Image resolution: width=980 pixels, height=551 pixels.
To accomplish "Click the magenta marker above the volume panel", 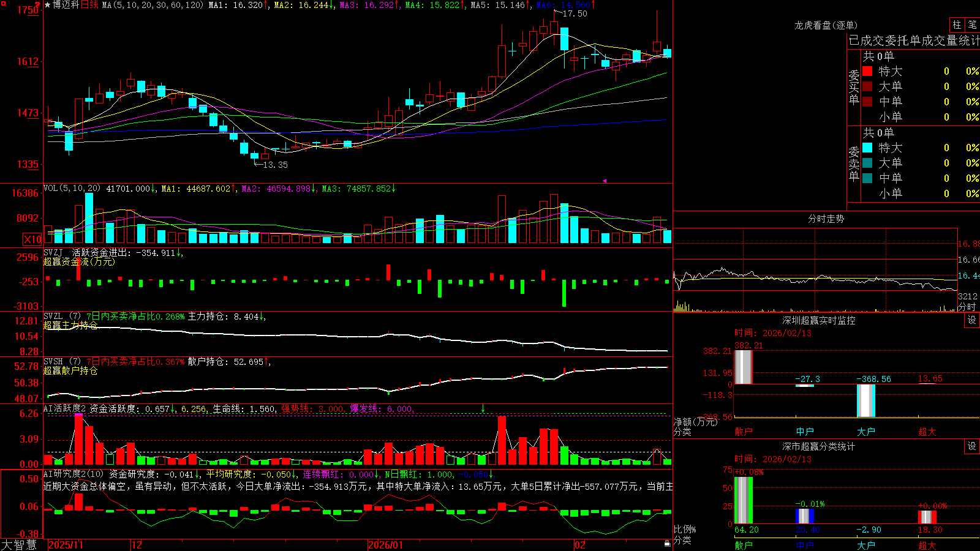I will coord(605,181).
